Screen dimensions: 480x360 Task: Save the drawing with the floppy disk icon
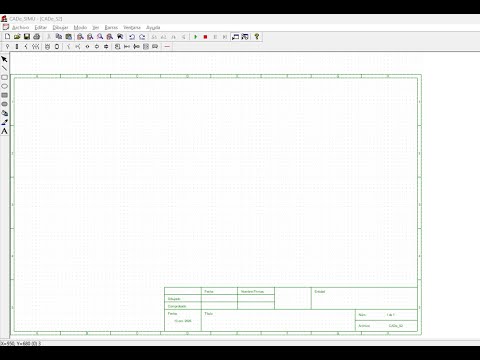(27, 37)
